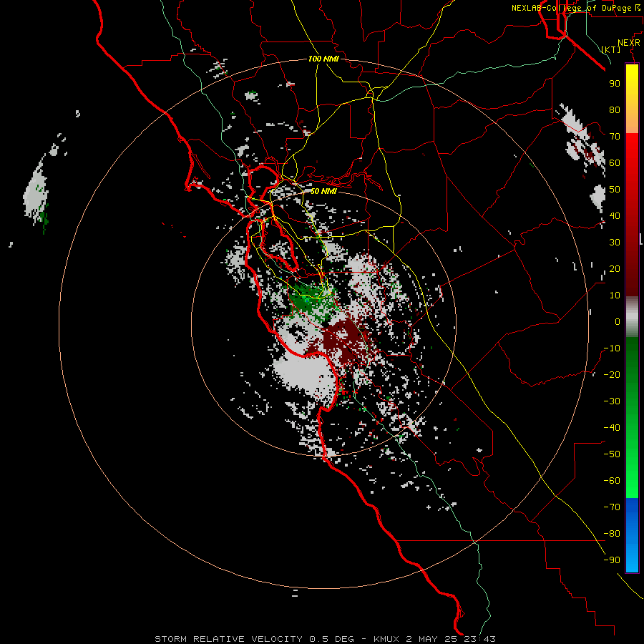The width and height of the screenshot is (644, 644).
Task: Click the NEXR label above the color scale
Action: tap(629, 43)
